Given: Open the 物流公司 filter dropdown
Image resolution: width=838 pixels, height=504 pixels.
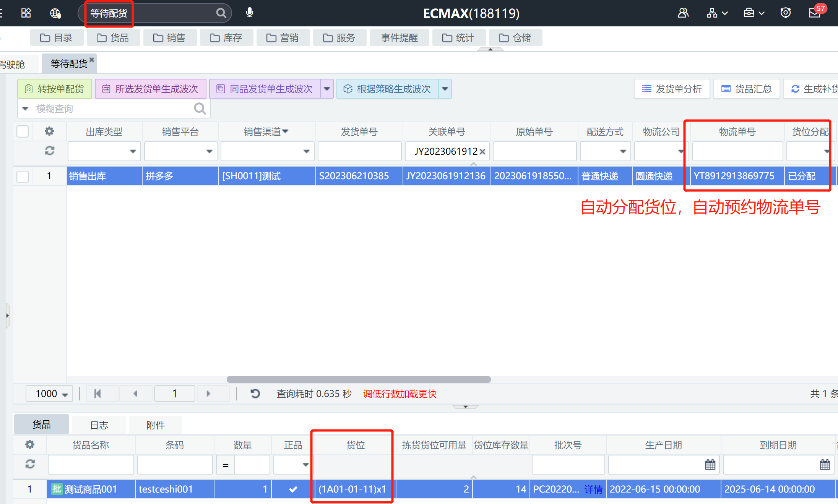Looking at the screenshot, I should (681, 151).
